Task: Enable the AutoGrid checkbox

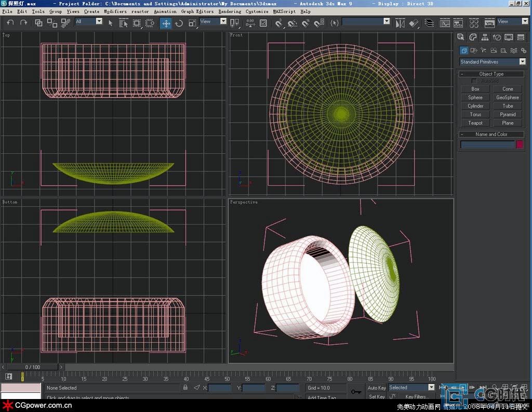Action: pyautogui.click(x=474, y=81)
